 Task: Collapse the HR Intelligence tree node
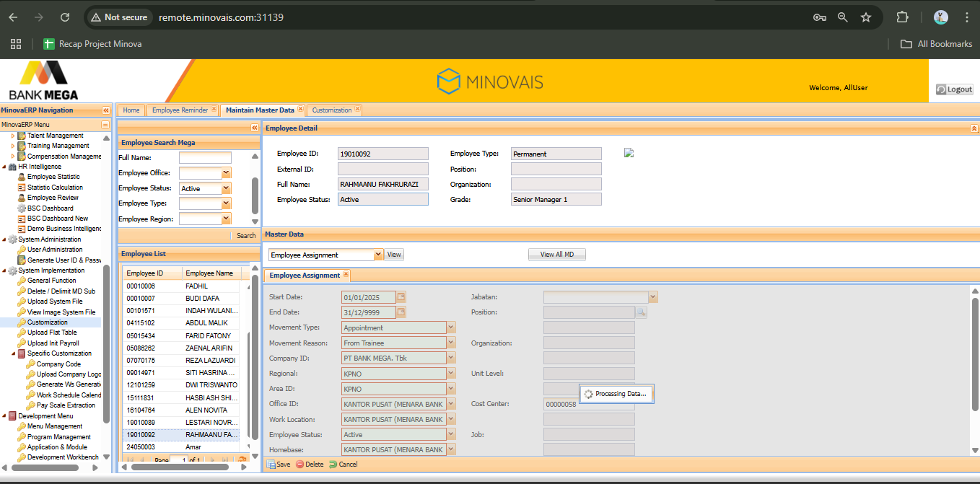point(4,167)
